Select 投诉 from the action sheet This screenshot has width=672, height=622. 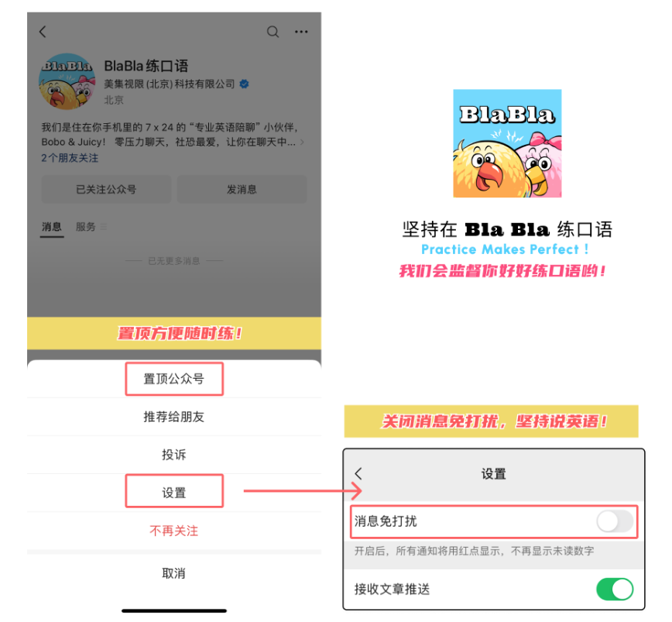(174, 455)
